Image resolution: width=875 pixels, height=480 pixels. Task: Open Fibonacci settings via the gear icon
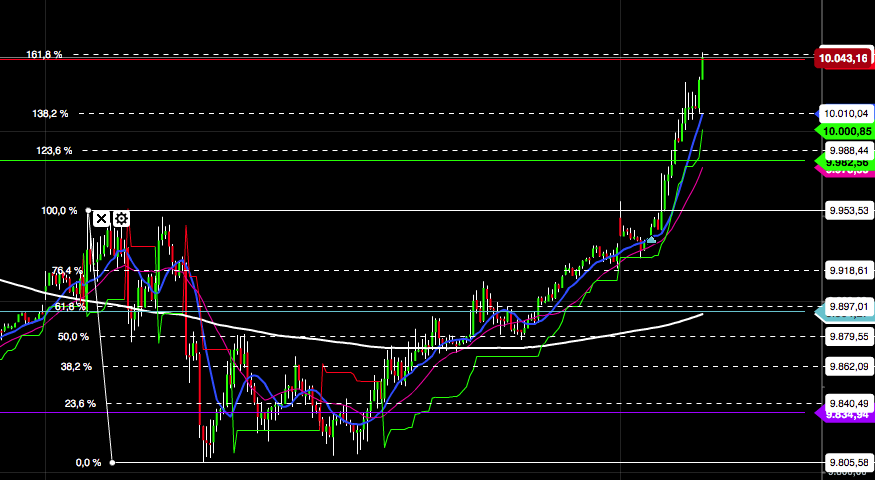point(121,218)
